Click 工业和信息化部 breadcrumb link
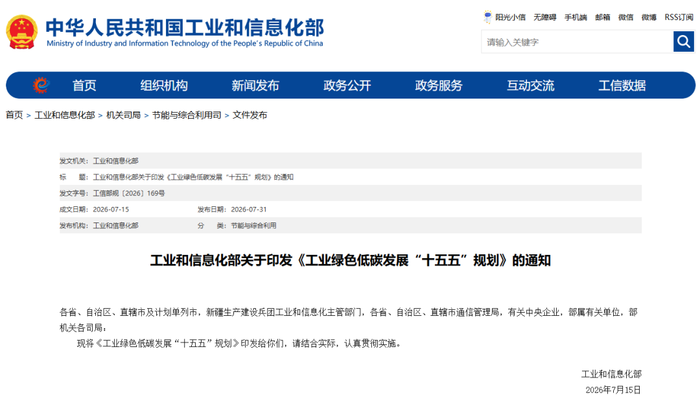Viewport: 700px width, 395px height. pyautogui.click(x=65, y=115)
